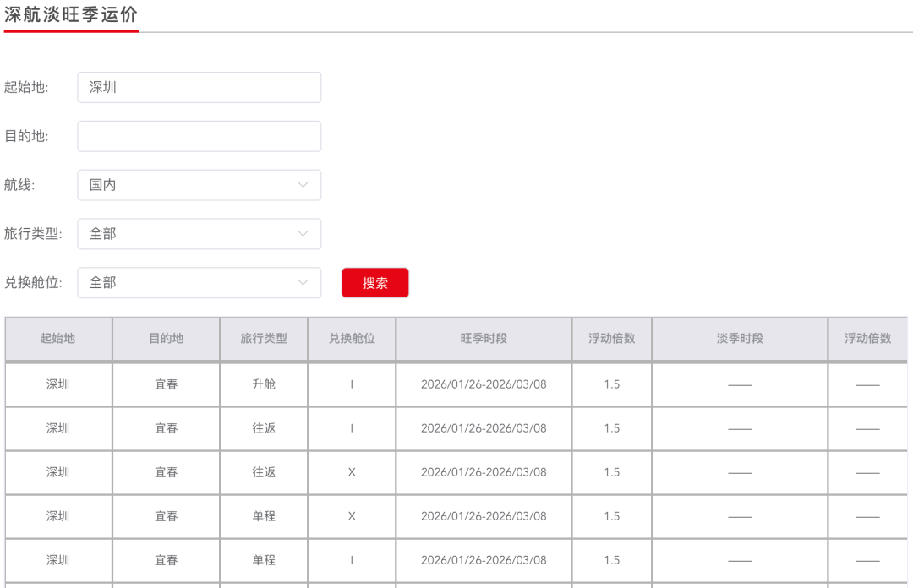Click the X cabin cell in the 往返 row
This screenshot has height=588, width=913.
(x=352, y=472)
